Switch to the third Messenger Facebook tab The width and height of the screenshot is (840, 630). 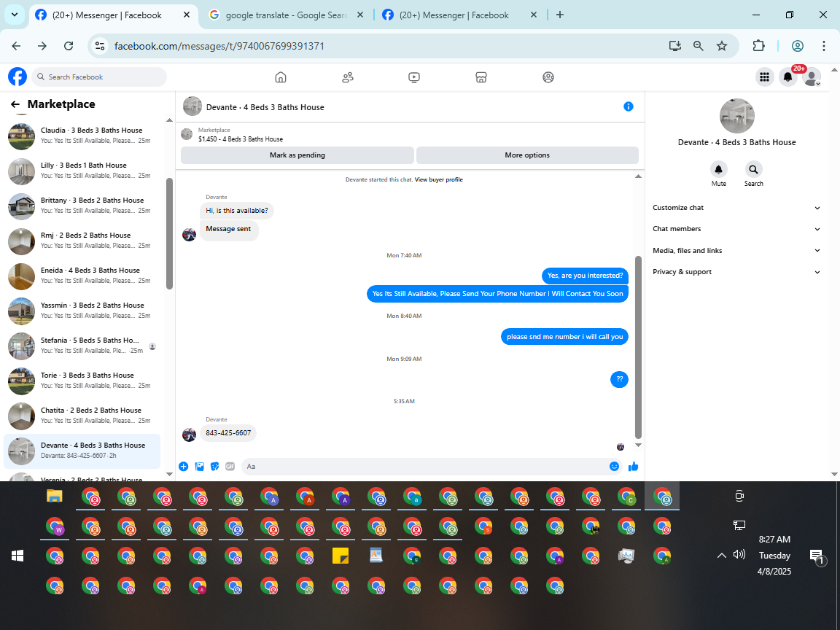[x=459, y=15]
